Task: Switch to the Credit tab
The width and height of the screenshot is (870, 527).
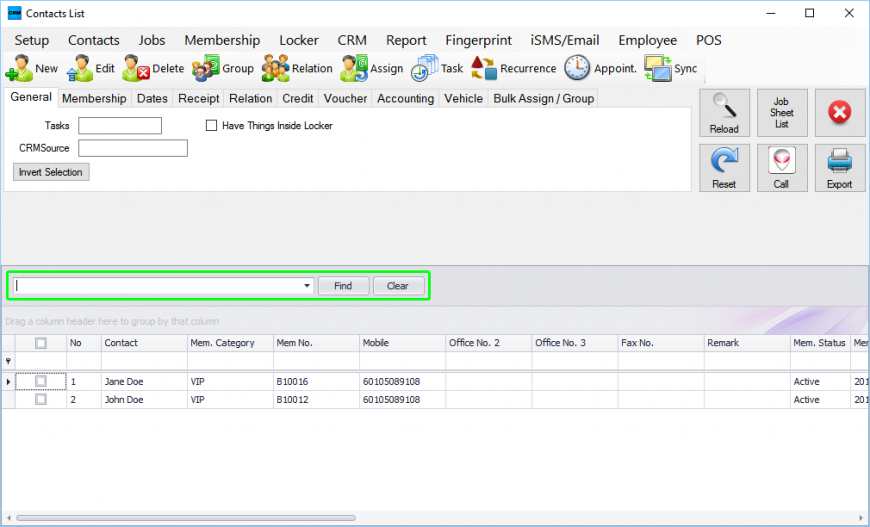Action: click(x=298, y=99)
